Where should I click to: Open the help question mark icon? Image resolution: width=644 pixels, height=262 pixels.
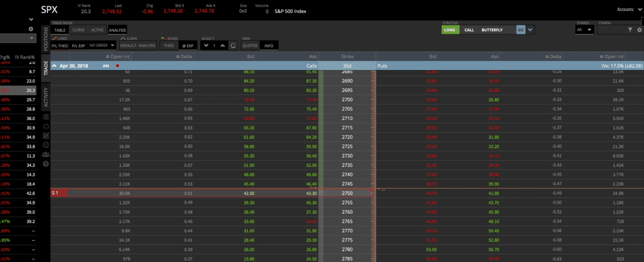click(46, 164)
